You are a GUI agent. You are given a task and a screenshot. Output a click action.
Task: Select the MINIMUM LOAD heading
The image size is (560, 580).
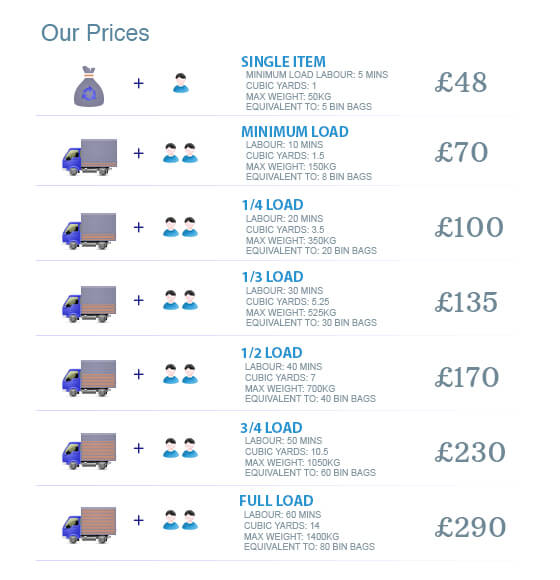[x=295, y=132]
